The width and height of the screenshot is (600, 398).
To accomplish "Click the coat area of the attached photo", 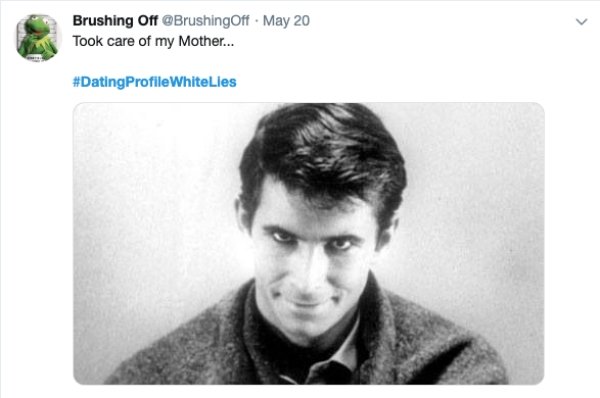I will [x=421, y=344].
